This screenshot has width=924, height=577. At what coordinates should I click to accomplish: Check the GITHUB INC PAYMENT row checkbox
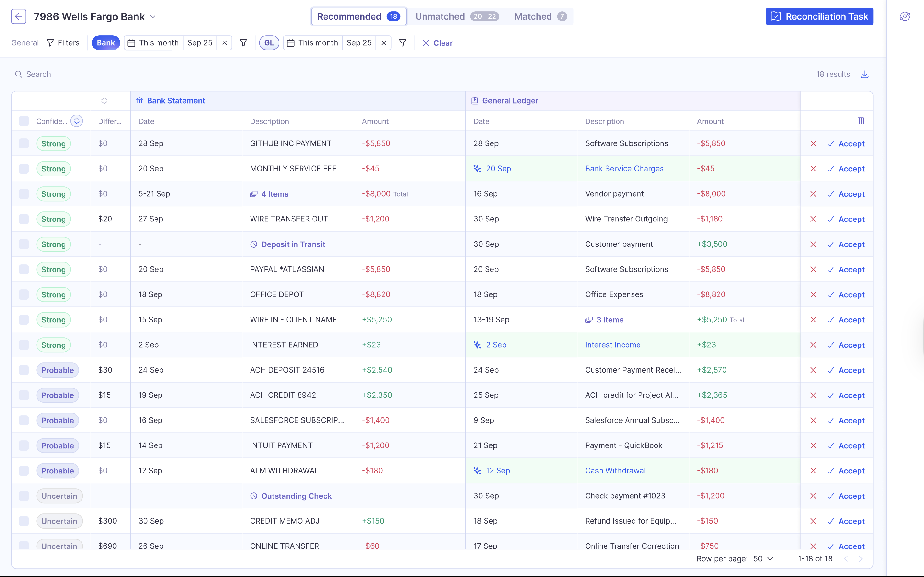coord(24,143)
